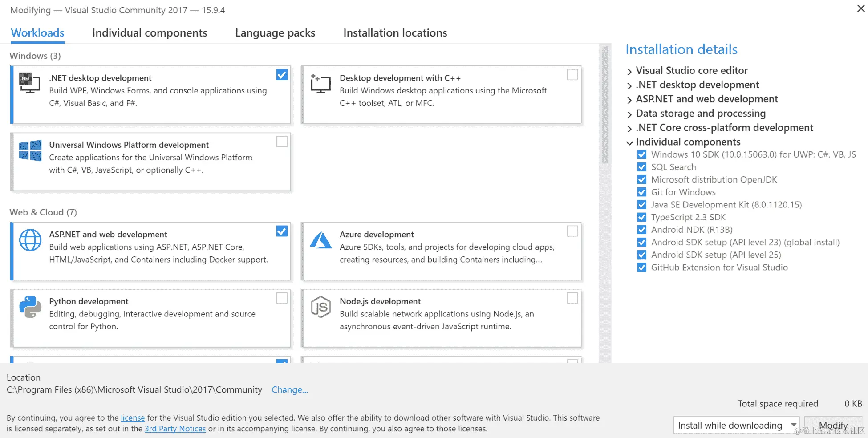Uncheck GitHub Extension for Visual Studio
The width and height of the screenshot is (868, 438).
coord(641,267)
